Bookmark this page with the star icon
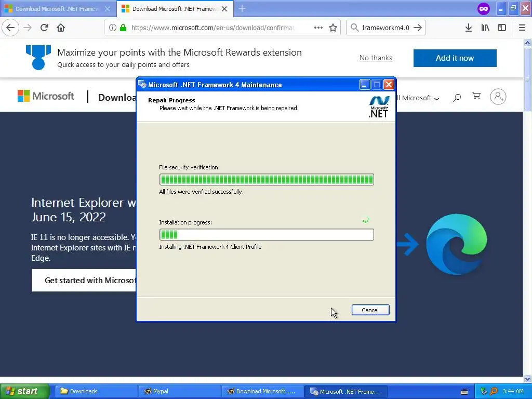This screenshot has height=399, width=532. pos(333,28)
